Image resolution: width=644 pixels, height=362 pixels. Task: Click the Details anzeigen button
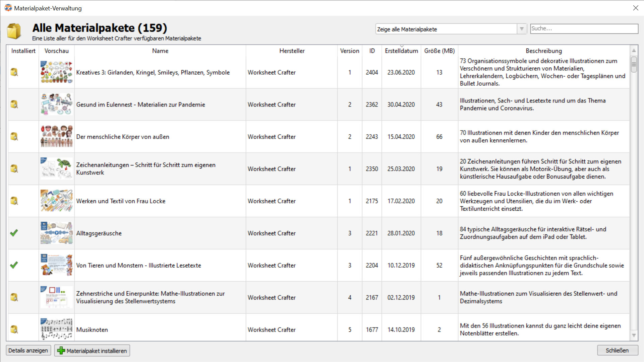click(28, 350)
